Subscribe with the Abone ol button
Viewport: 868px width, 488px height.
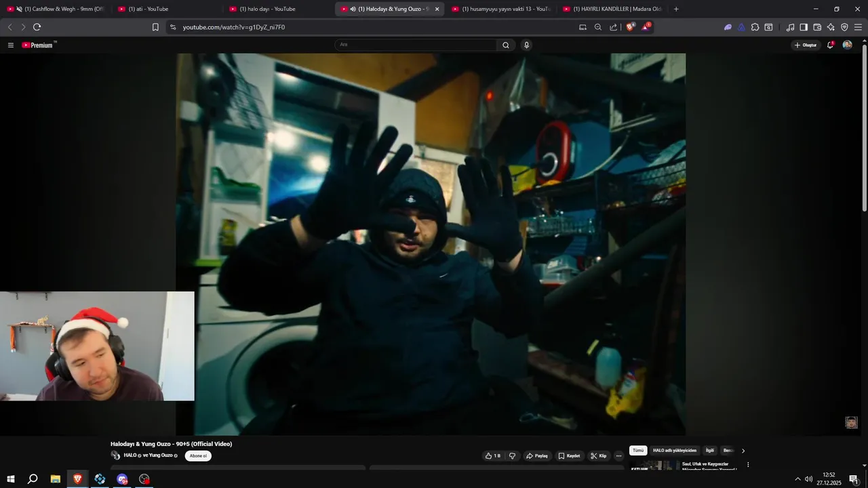click(x=198, y=455)
